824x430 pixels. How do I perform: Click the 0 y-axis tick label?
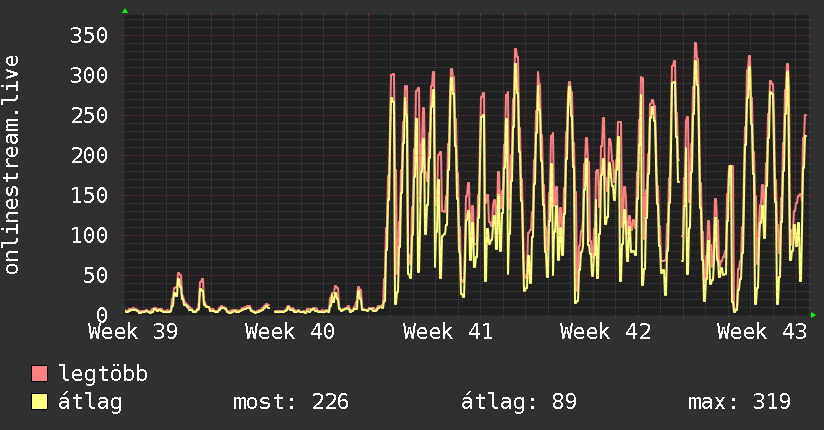tap(102, 315)
